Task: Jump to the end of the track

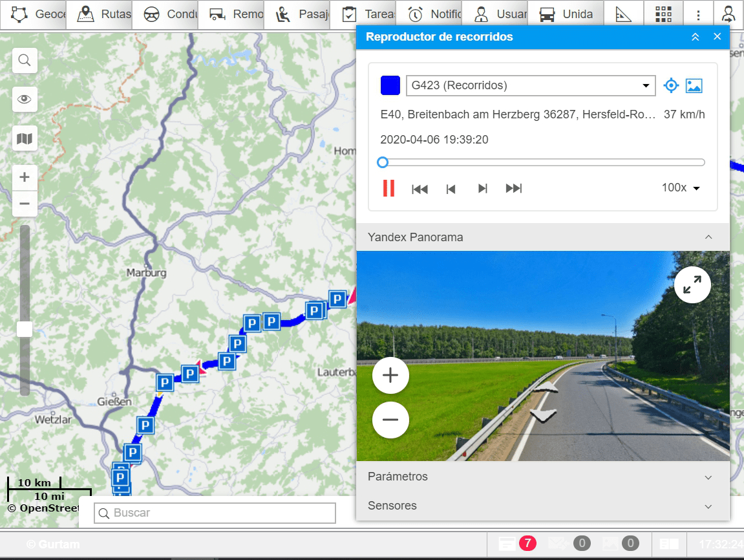Action: click(x=514, y=188)
